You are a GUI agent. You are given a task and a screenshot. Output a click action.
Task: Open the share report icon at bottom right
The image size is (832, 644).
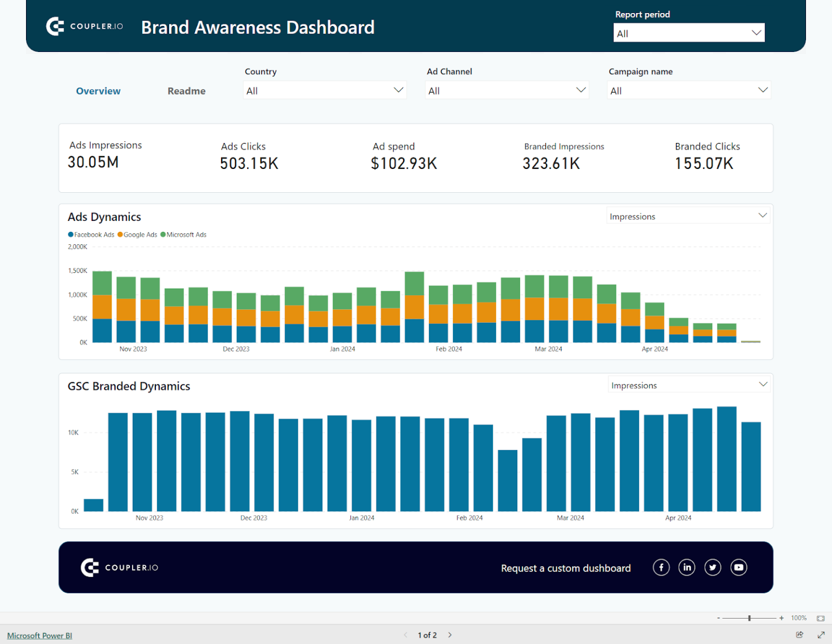tap(799, 634)
